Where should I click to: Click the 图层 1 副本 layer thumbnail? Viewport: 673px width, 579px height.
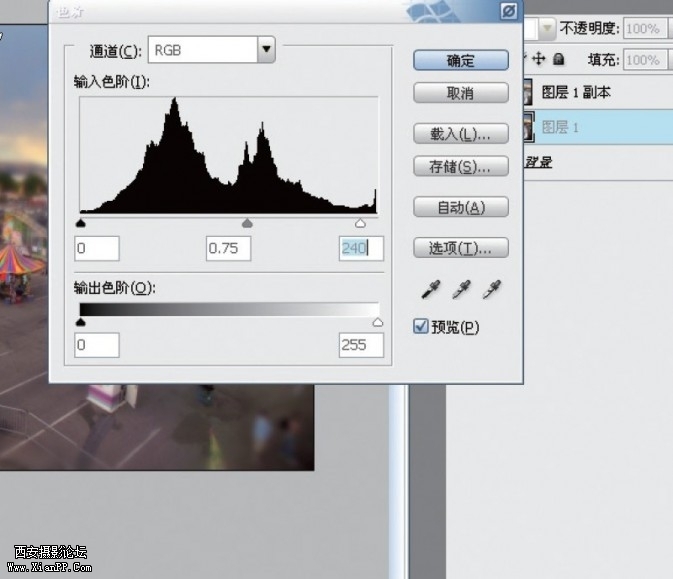point(527,93)
